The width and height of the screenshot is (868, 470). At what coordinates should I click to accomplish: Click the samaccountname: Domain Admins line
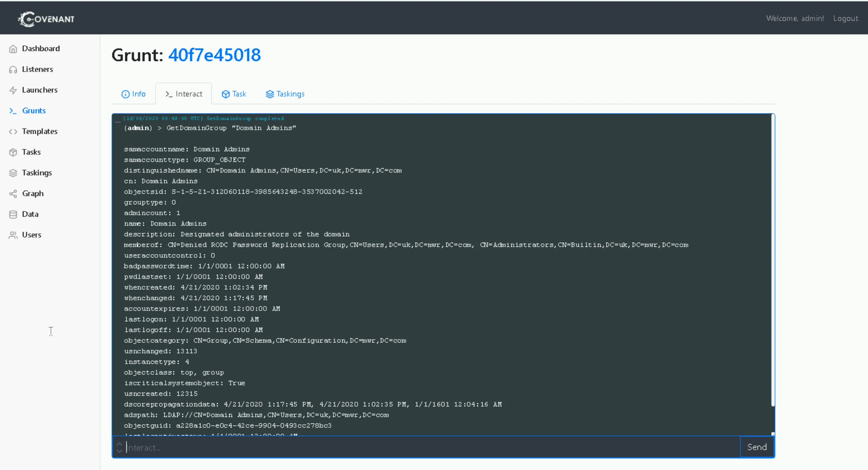tap(187, 149)
